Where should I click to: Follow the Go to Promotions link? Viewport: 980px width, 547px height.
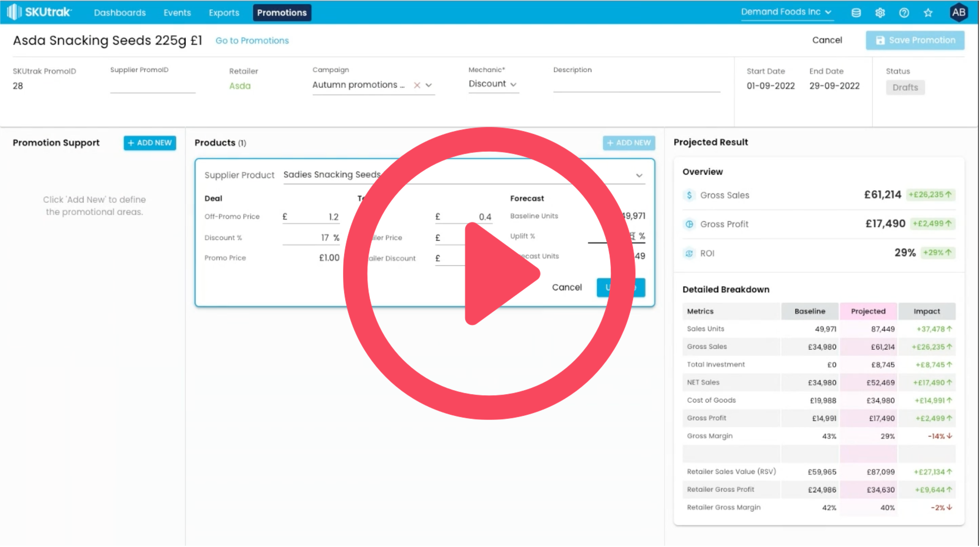pyautogui.click(x=252, y=40)
